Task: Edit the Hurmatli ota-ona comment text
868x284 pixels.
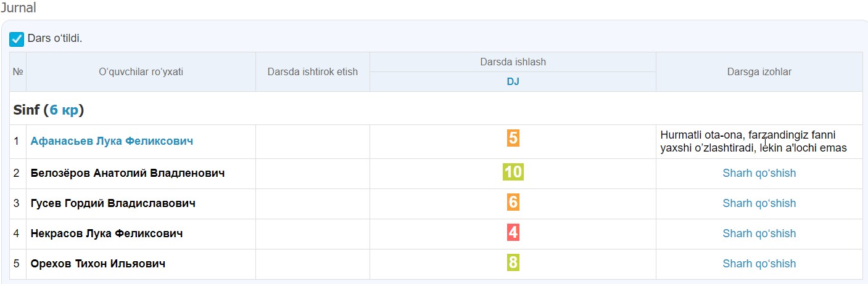Action: [753, 141]
